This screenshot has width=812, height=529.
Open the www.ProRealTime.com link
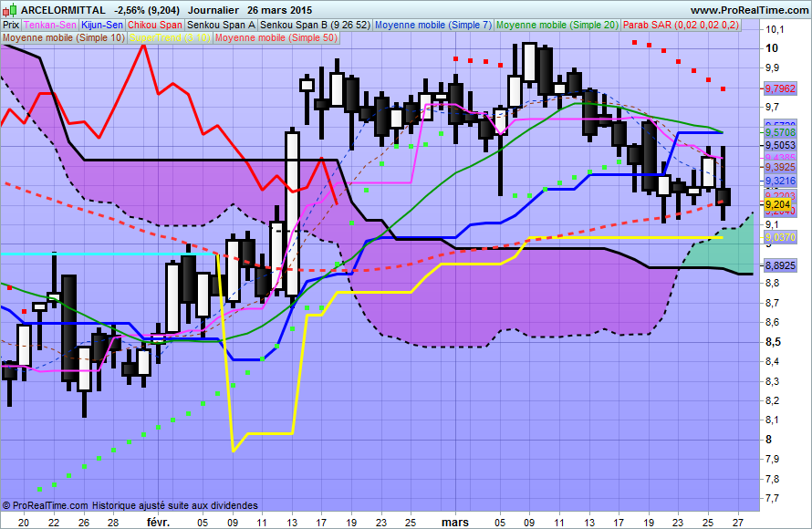click(749, 10)
